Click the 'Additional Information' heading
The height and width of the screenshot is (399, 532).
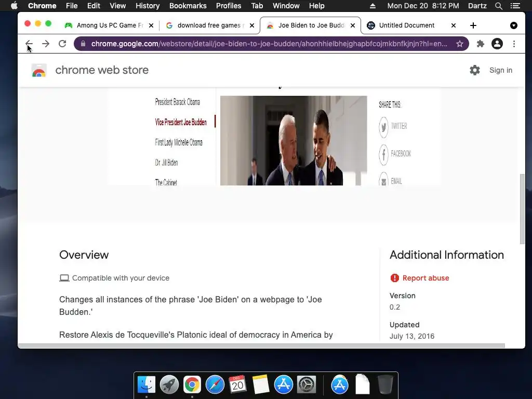pyautogui.click(x=446, y=255)
